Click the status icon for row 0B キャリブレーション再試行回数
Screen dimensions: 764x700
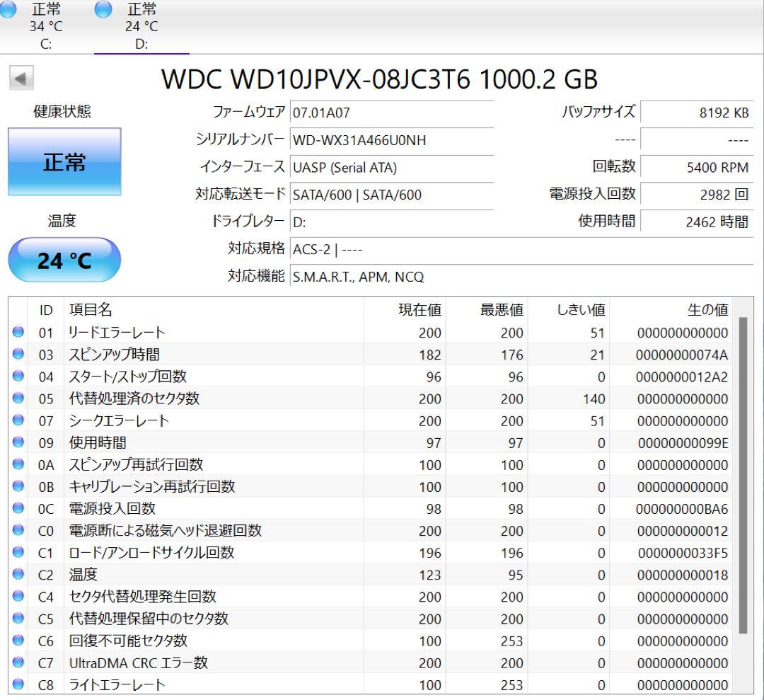(x=18, y=486)
